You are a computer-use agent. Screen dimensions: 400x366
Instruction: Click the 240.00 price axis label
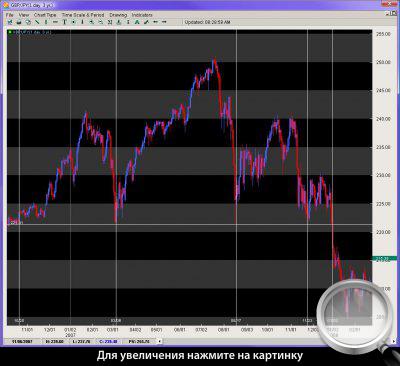383,119
